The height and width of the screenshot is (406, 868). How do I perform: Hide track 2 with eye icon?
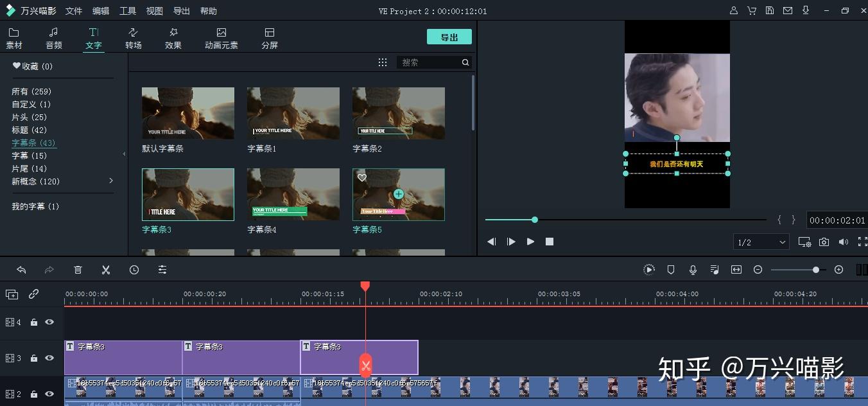(x=49, y=394)
